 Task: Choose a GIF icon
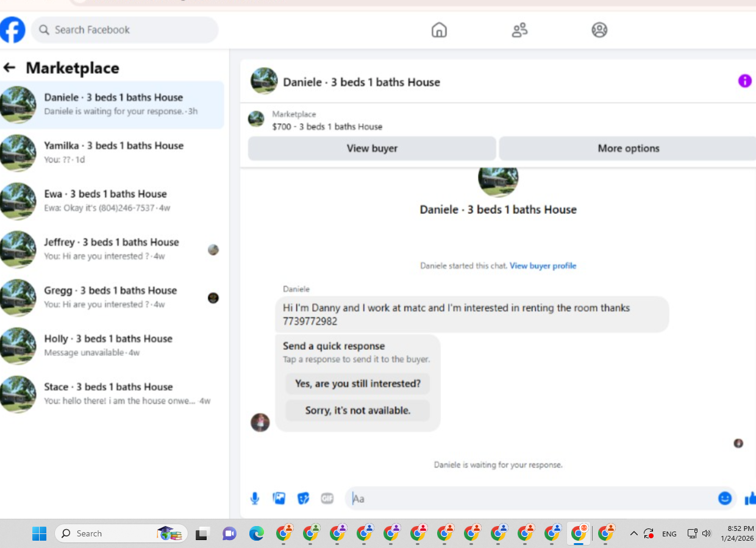coord(327,499)
